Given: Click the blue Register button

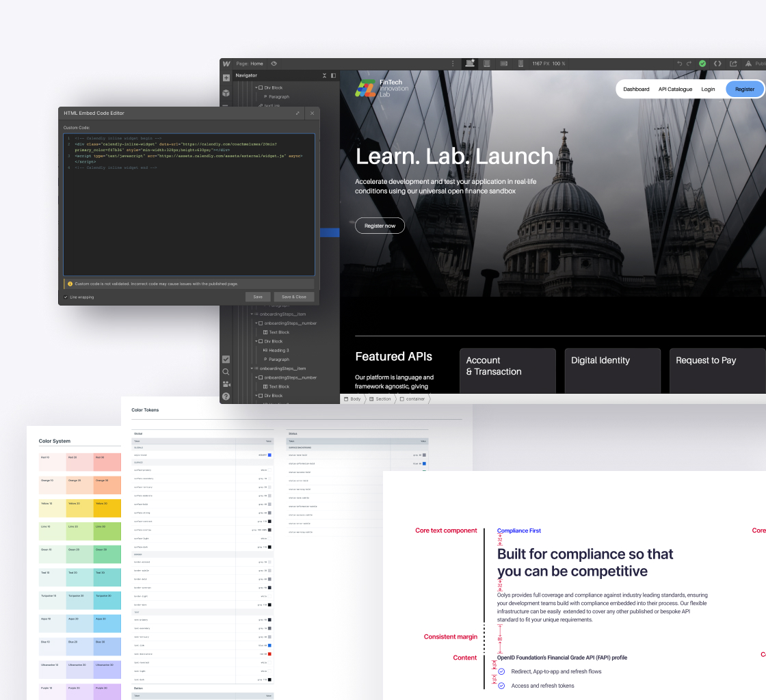Looking at the screenshot, I should pos(745,90).
